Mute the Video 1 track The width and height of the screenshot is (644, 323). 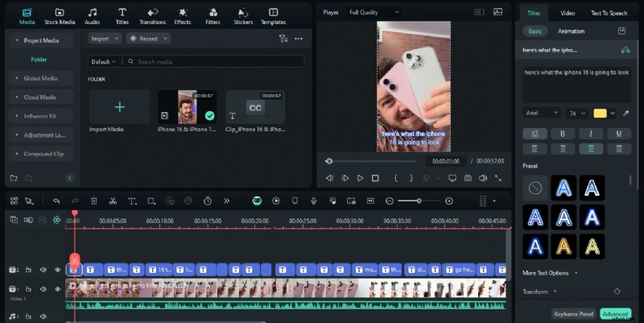tap(42, 288)
